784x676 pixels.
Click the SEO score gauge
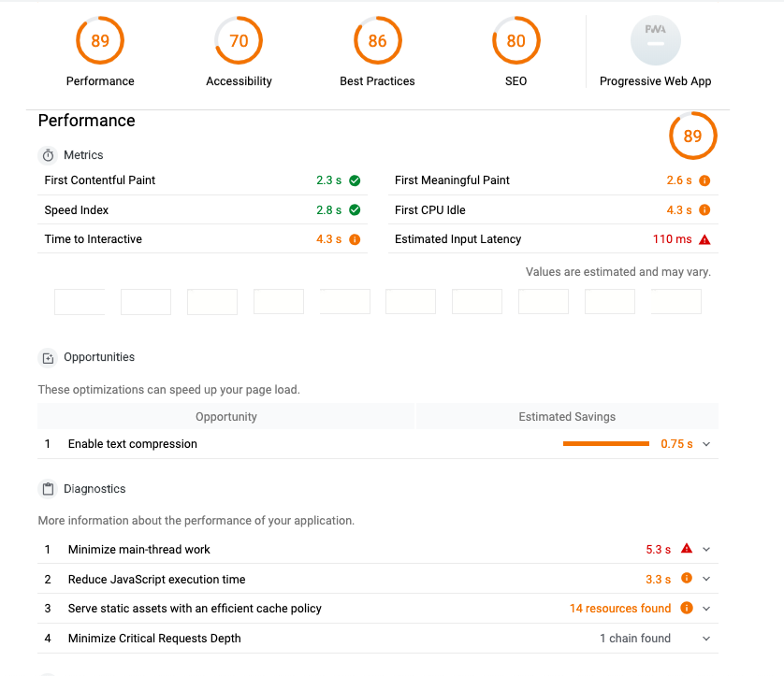pos(515,41)
